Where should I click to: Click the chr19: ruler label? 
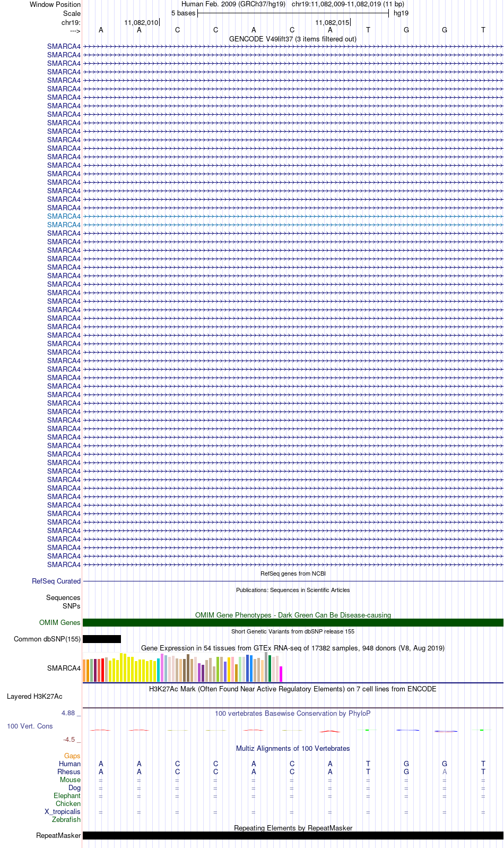point(71,22)
